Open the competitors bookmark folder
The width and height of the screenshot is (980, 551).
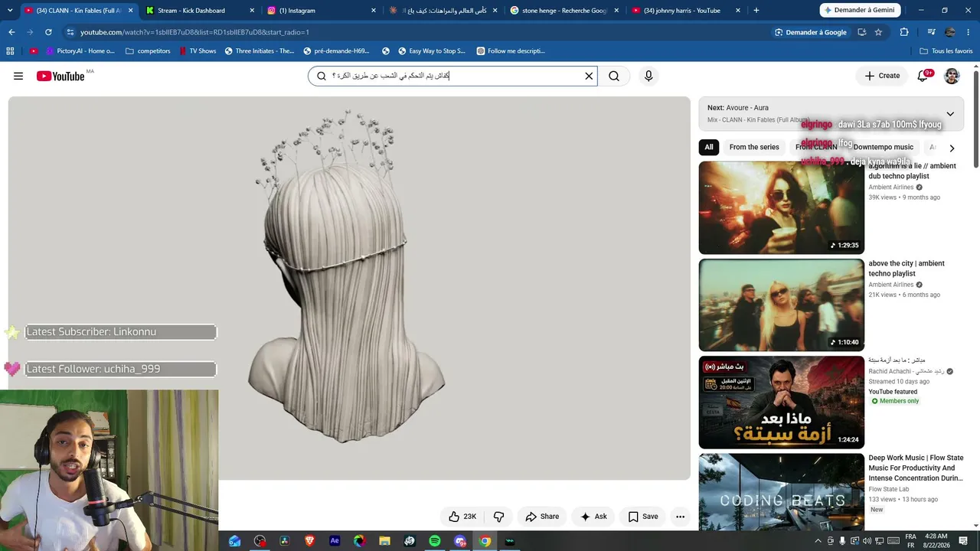[x=148, y=51]
